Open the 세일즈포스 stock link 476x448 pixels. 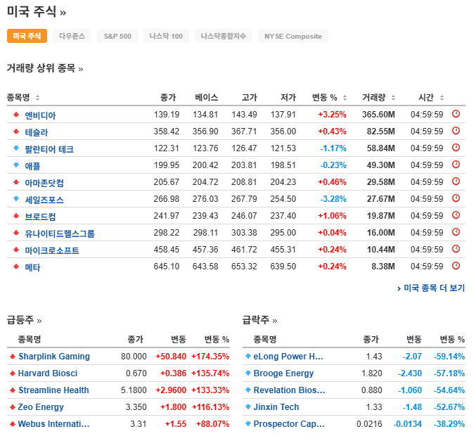44,200
